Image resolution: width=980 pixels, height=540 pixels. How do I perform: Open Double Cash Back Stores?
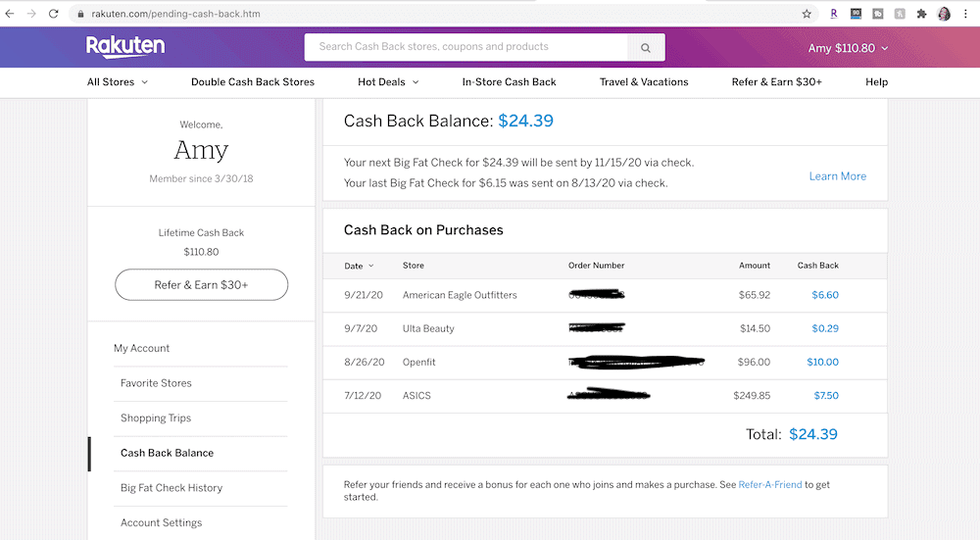click(x=253, y=82)
